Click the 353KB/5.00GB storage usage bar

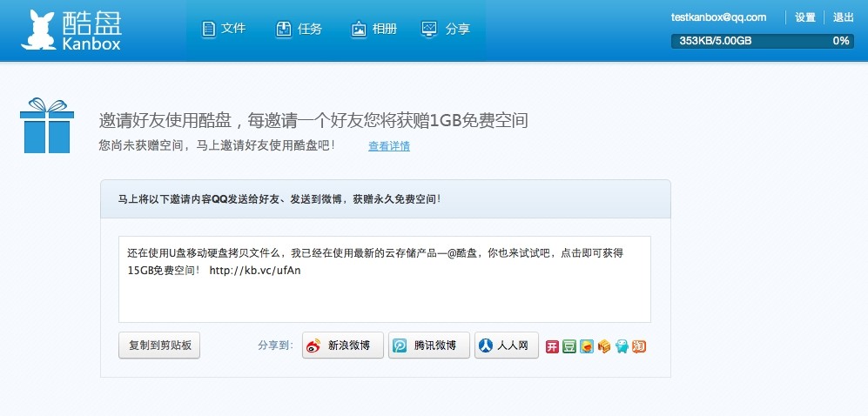tap(763, 41)
